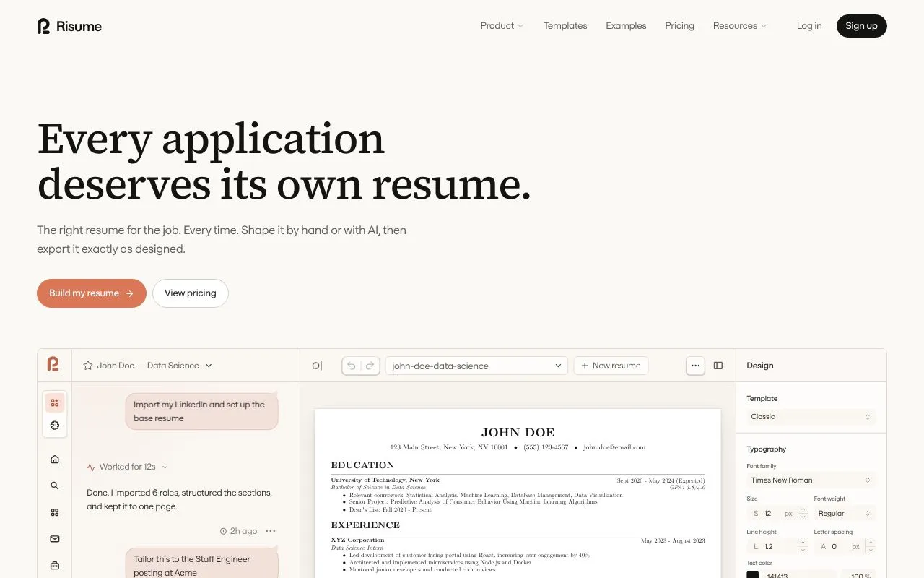Click the redo arrow in editor toolbar
This screenshot has height=578, width=924.
[370, 366]
